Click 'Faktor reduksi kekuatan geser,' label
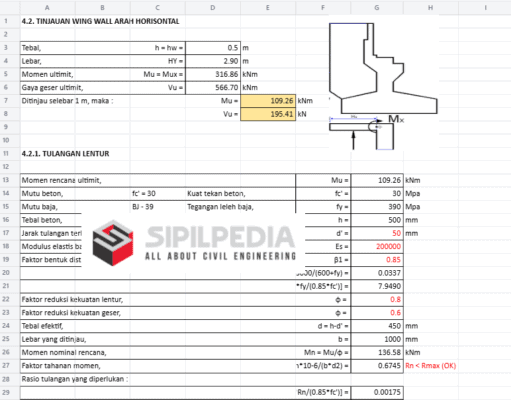The height and width of the screenshot is (400, 511). (71, 313)
